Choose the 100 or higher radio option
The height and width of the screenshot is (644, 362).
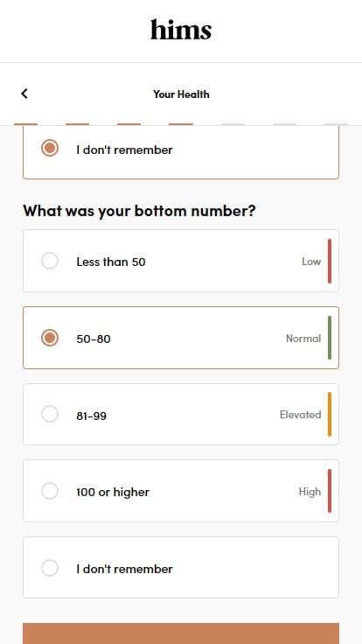[50, 491]
